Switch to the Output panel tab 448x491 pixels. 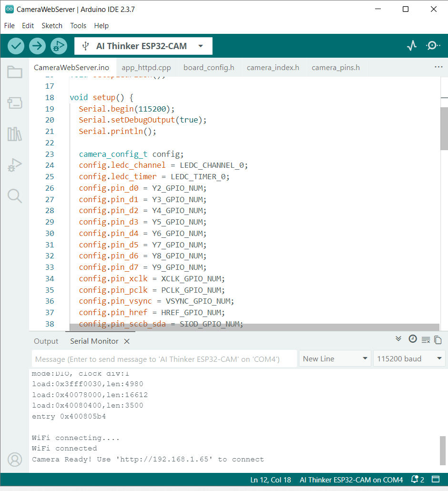(46, 341)
